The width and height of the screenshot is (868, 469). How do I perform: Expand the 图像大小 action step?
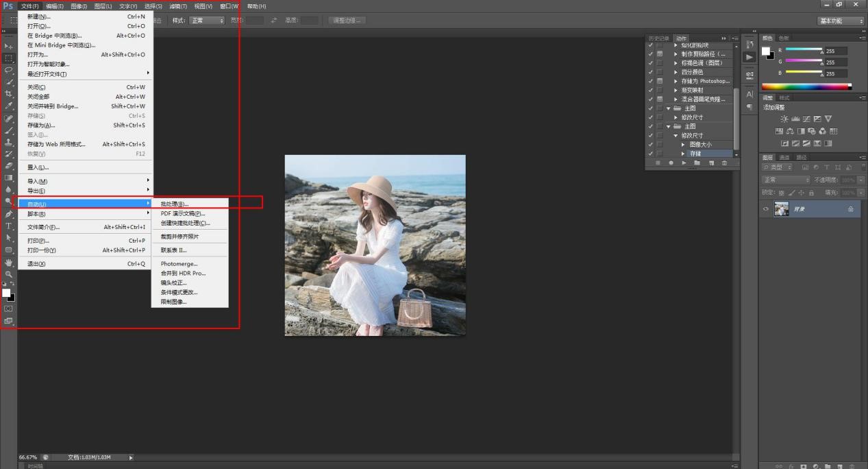[x=682, y=145]
